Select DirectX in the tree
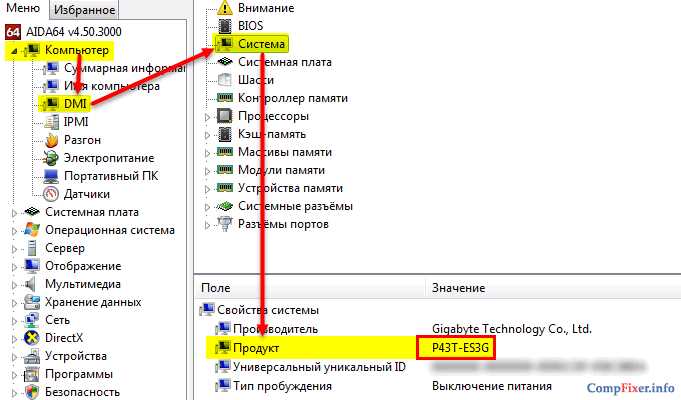 click(x=64, y=338)
